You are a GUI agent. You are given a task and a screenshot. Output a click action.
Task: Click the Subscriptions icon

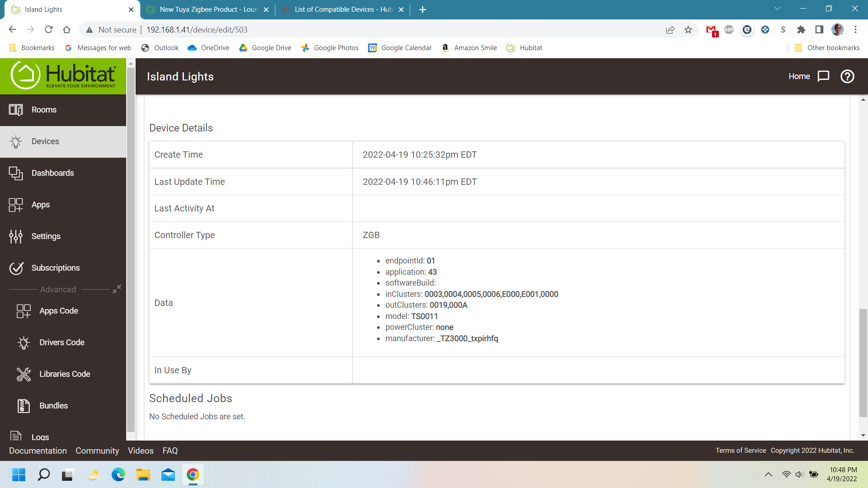point(16,267)
